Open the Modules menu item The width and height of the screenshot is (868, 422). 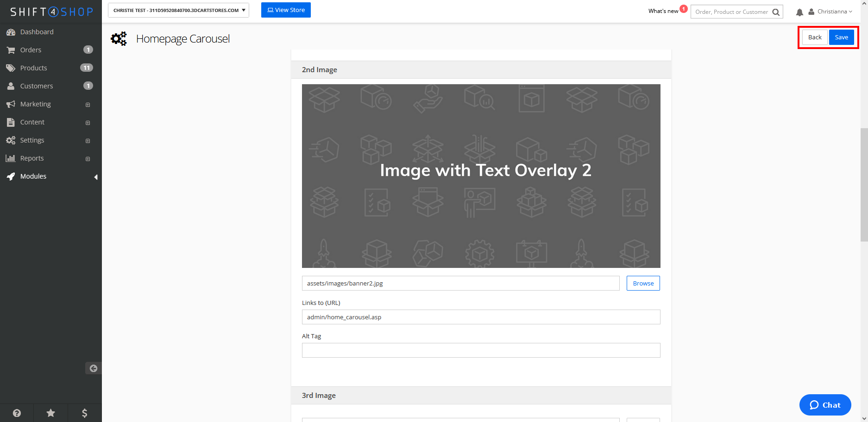tap(51, 176)
